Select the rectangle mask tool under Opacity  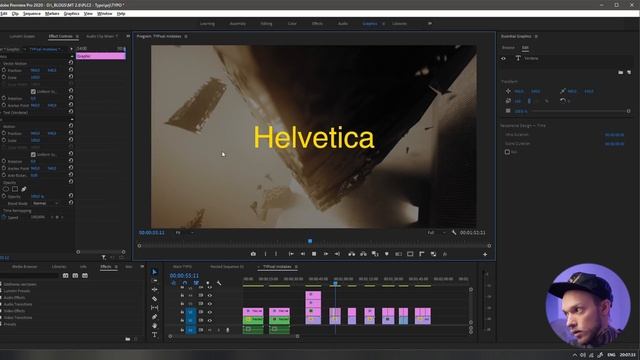15,189
